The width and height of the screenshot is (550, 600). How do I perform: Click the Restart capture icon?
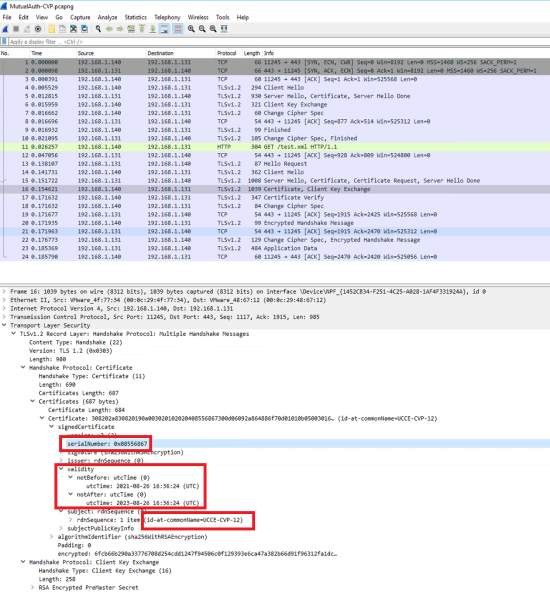click(x=27, y=29)
